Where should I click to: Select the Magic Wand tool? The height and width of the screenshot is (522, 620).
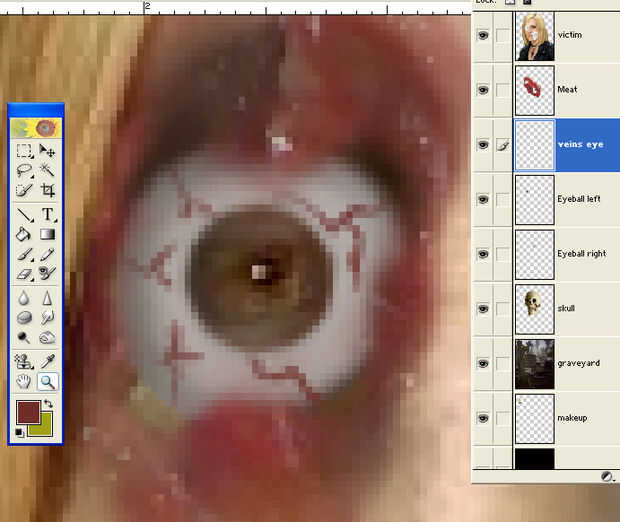[47, 171]
